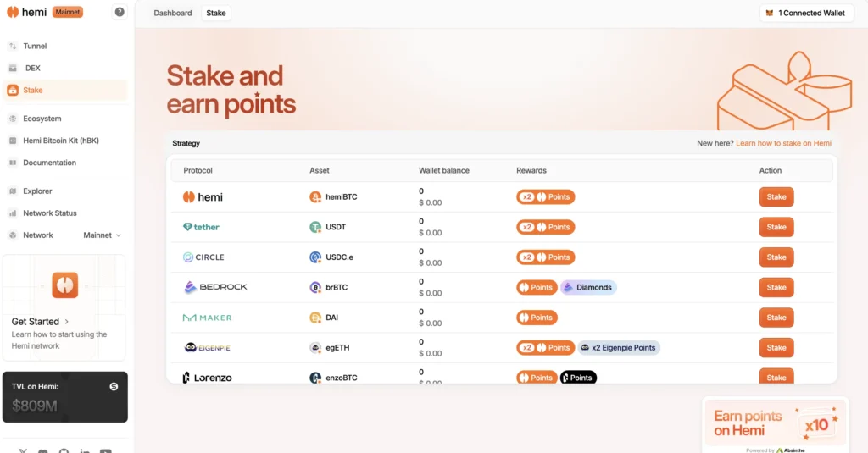Click the Rewards column header

pos(531,170)
